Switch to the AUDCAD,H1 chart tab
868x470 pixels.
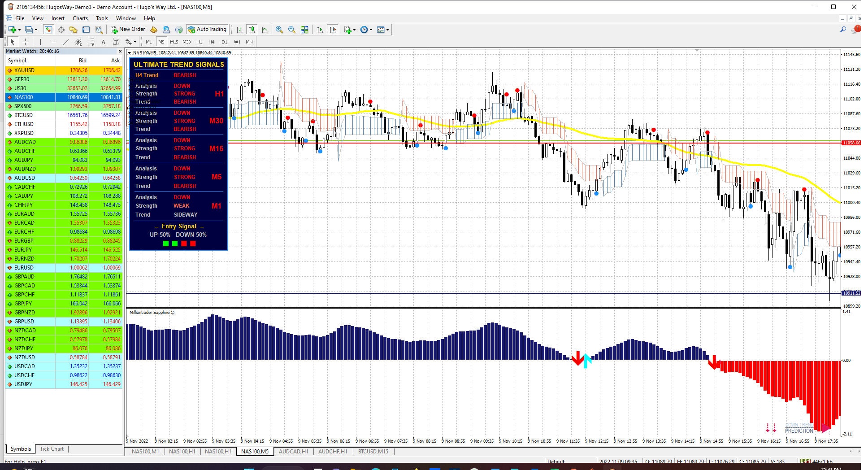(x=294, y=452)
